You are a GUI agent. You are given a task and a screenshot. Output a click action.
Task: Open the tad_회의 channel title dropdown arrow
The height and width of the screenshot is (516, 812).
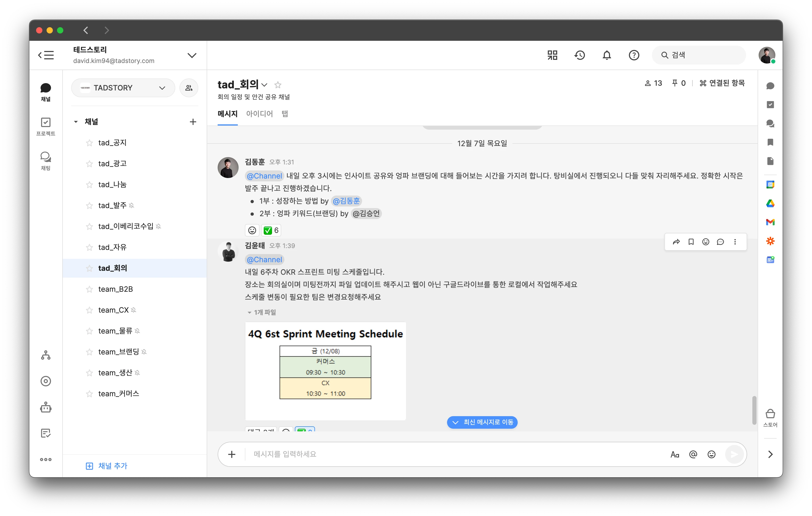265,85
